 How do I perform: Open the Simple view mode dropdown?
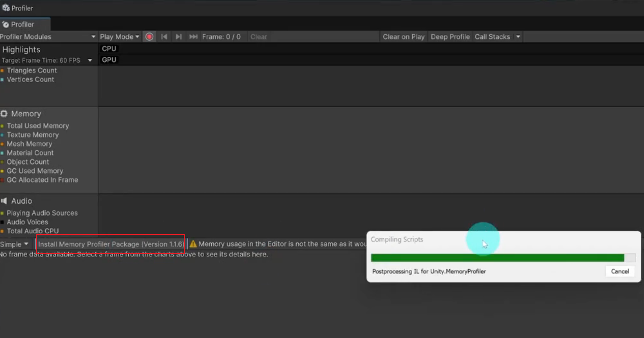[x=15, y=244]
